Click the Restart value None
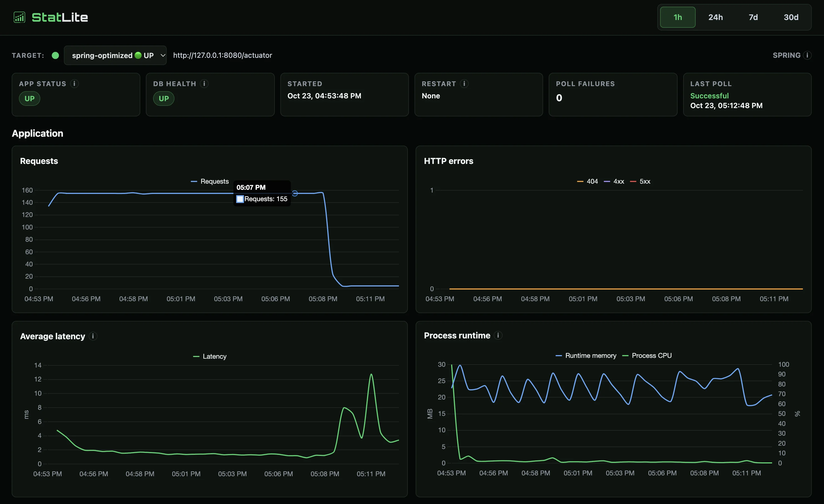The width and height of the screenshot is (824, 504). coord(431,96)
